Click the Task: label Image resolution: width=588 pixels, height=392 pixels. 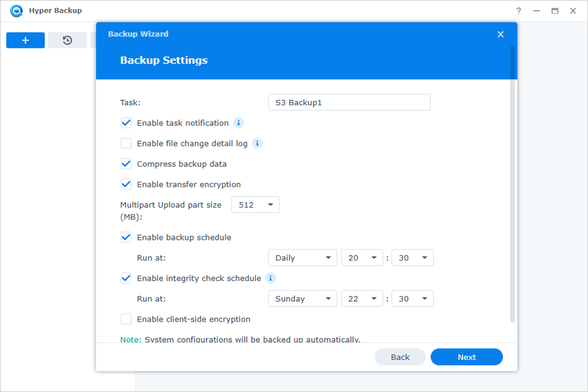[x=130, y=103]
